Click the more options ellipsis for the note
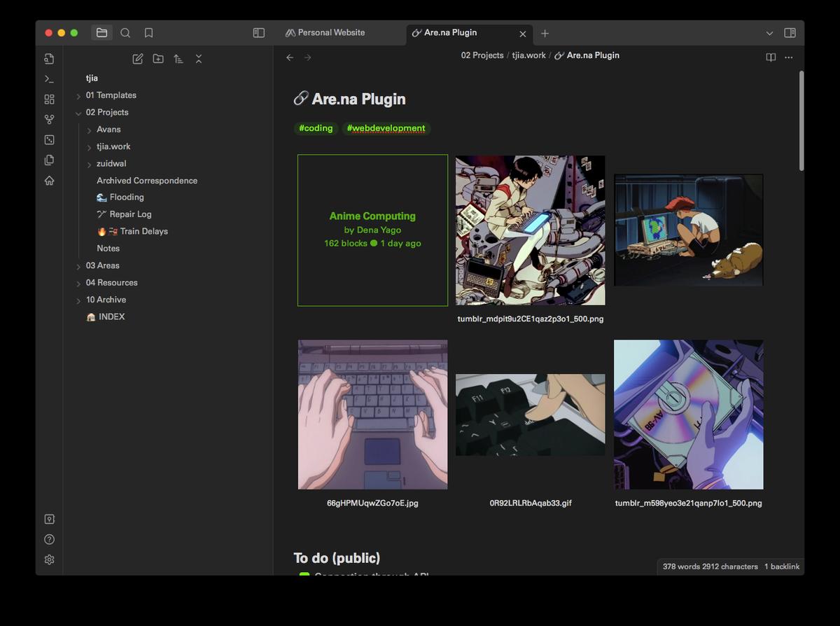The image size is (840, 626). pos(789,57)
